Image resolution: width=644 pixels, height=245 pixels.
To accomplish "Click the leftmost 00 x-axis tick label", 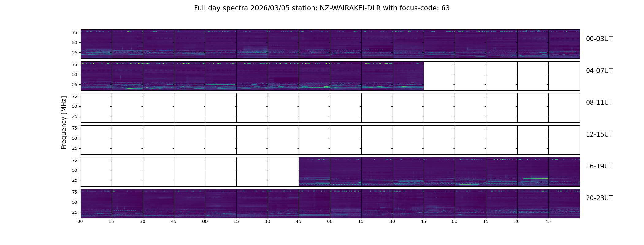I will pyautogui.click(x=80, y=221).
